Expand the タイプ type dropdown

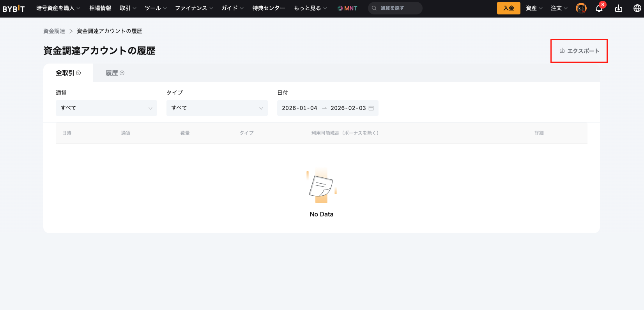point(217,108)
